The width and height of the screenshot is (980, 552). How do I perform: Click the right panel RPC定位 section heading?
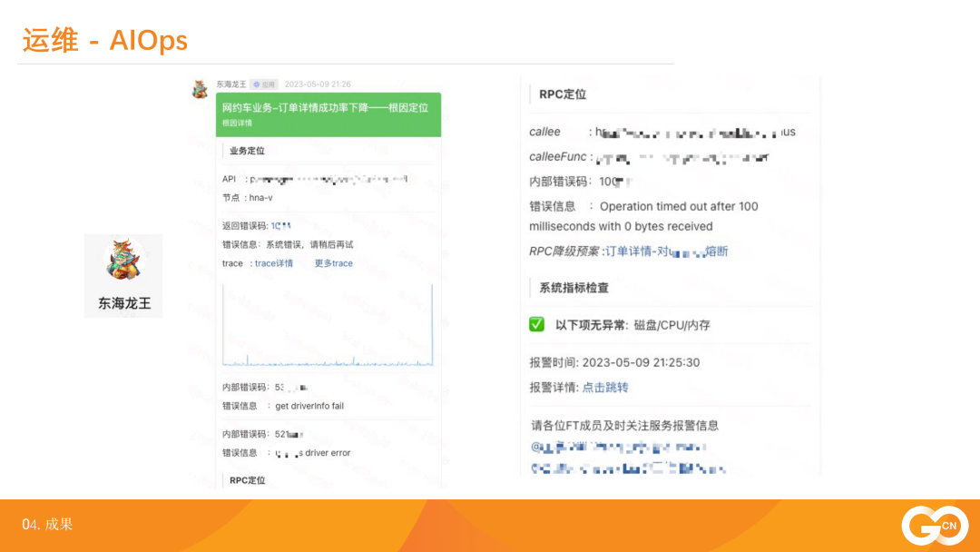coord(563,94)
